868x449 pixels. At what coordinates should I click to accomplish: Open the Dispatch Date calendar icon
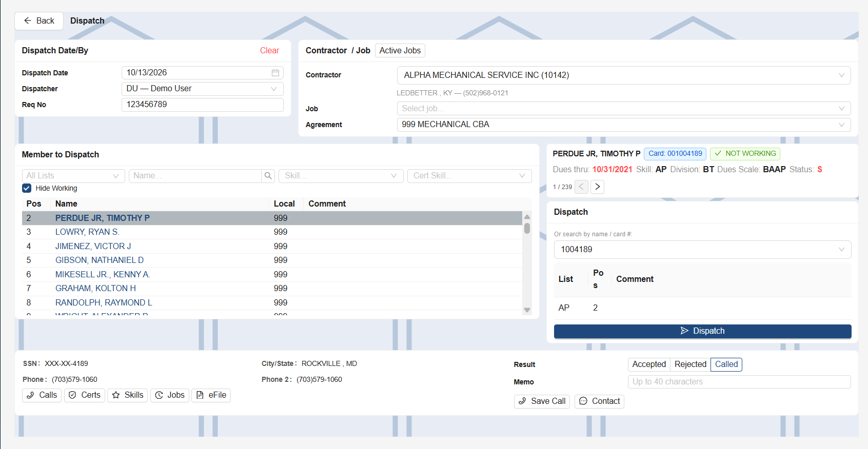tap(275, 73)
